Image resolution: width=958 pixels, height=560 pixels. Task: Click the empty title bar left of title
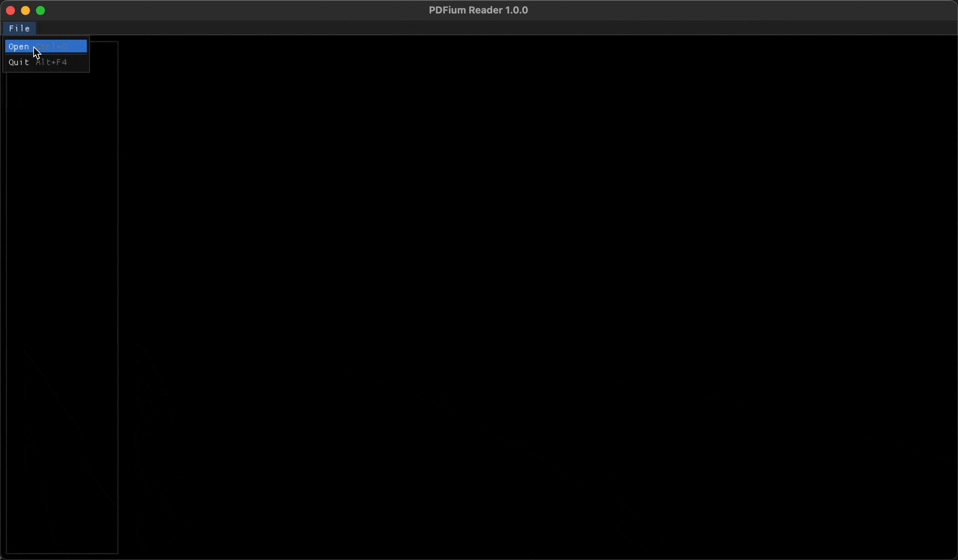tap(228, 10)
